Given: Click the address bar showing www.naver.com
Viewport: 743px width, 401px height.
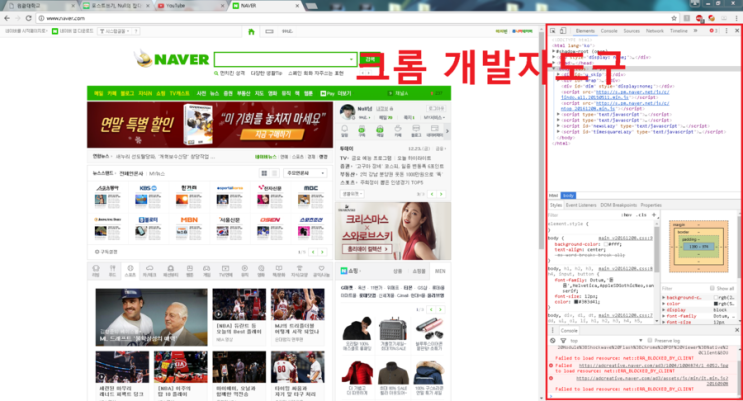Looking at the screenshot, I should click(x=353, y=18).
